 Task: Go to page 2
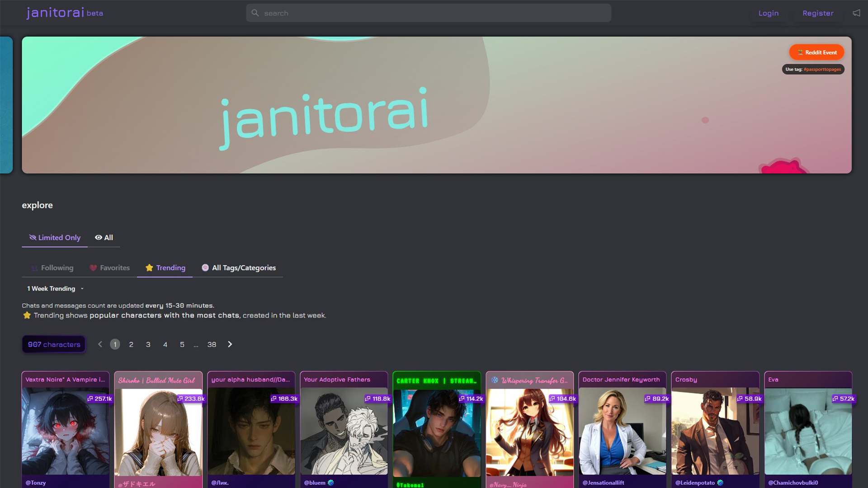click(131, 344)
